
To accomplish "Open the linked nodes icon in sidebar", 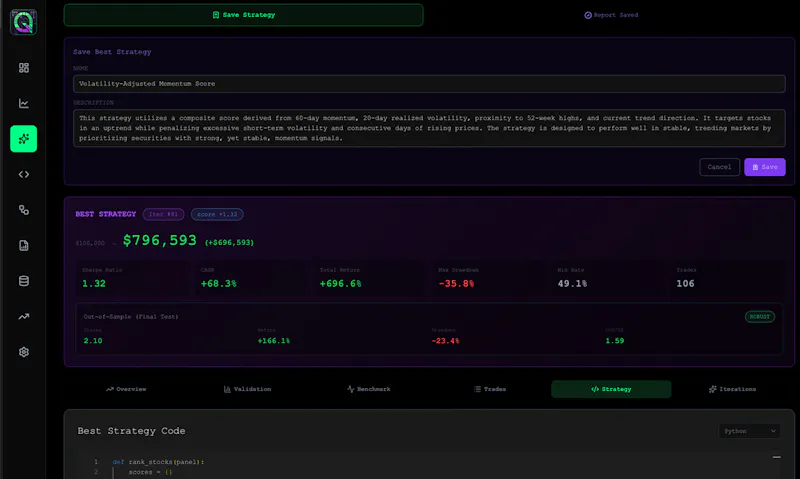I will point(23,210).
